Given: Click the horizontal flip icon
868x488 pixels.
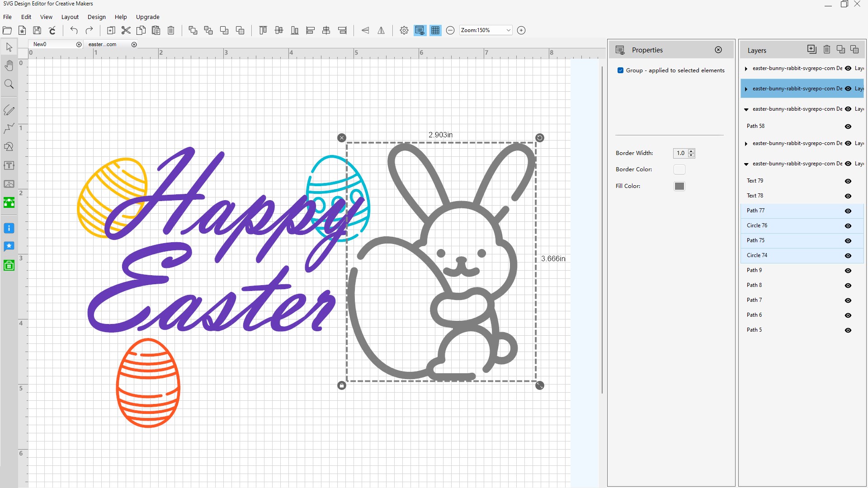Looking at the screenshot, I should tap(381, 30).
